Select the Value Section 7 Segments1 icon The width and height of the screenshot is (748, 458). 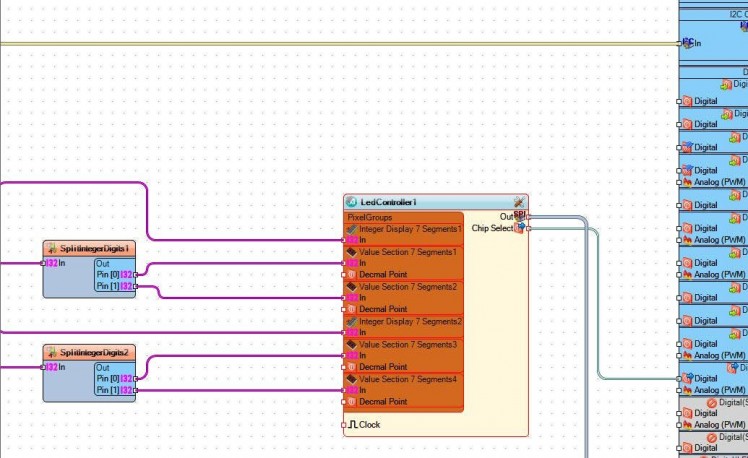(x=352, y=252)
